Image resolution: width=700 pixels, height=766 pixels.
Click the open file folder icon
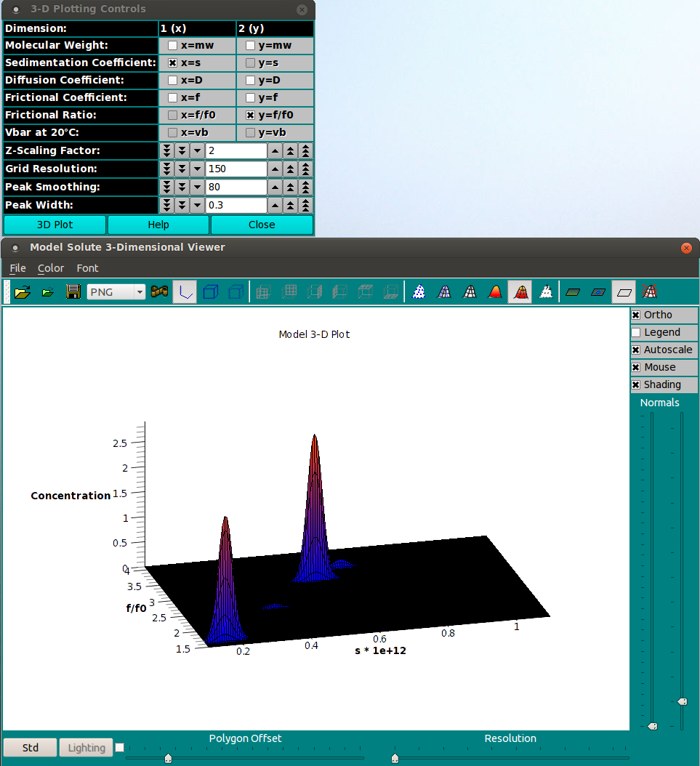click(x=23, y=292)
